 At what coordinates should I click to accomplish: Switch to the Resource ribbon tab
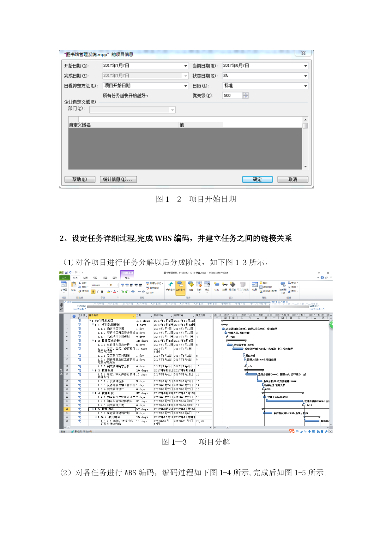(85, 278)
